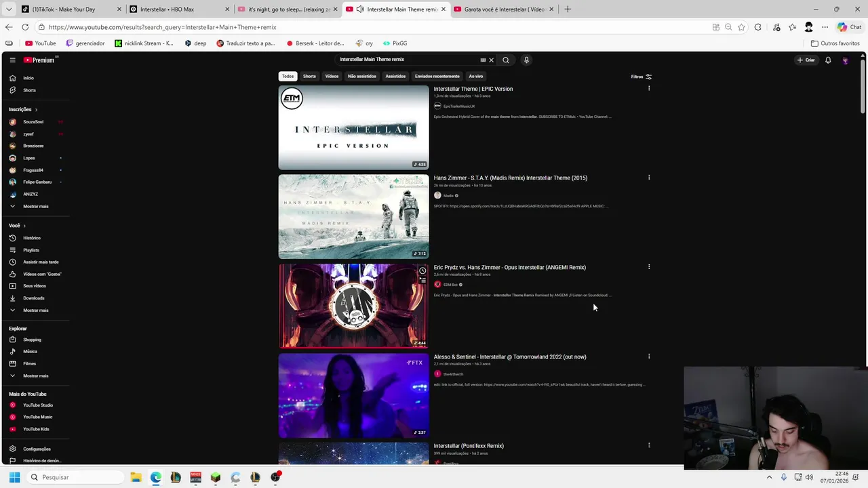The height and width of the screenshot is (488, 868).
Task: Add Opus Interstellar video to watch later
Action: click(422, 271)
